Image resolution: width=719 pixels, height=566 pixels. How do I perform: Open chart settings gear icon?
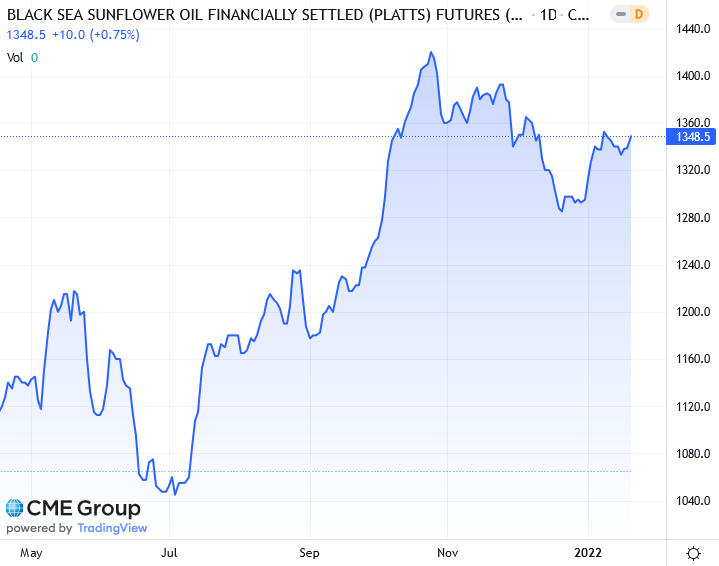pos(693,552)
